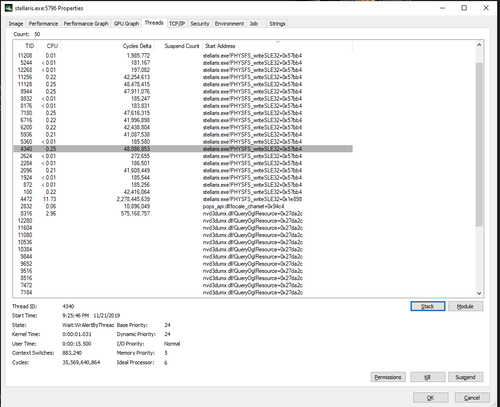Screen dimensions: 500x407
Task: Click the Module button
Action: tap(465, 306)
